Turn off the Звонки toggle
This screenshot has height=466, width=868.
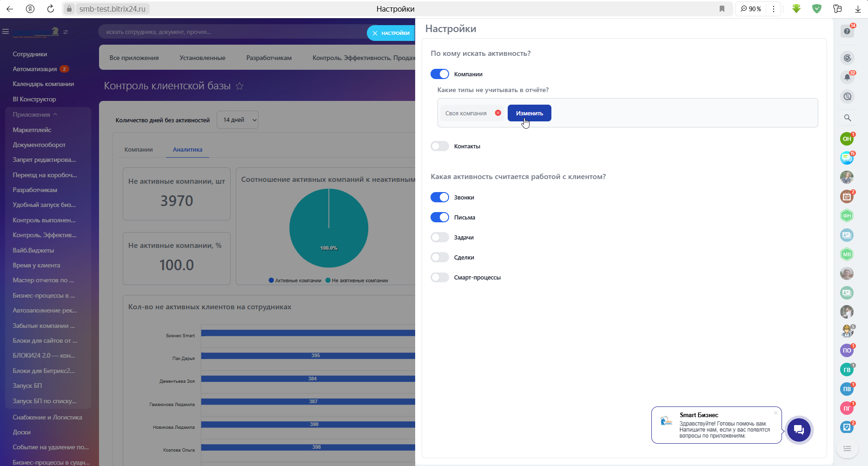point(439,197)
